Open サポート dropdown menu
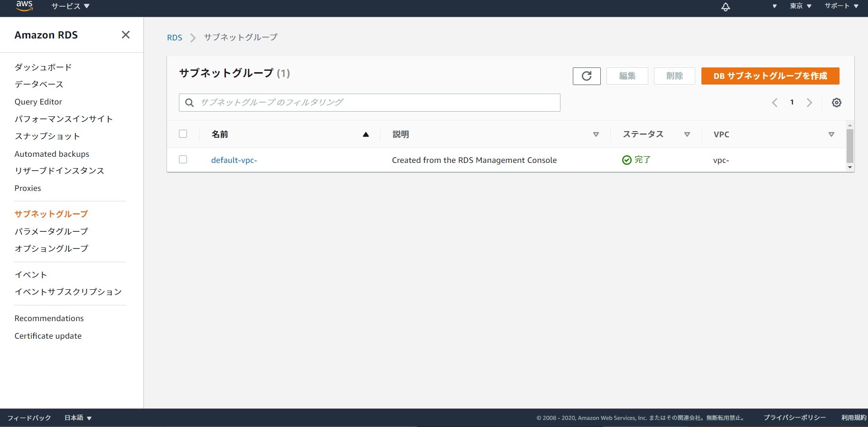Viewport: 868px width, 427px height. pos(841,6)
